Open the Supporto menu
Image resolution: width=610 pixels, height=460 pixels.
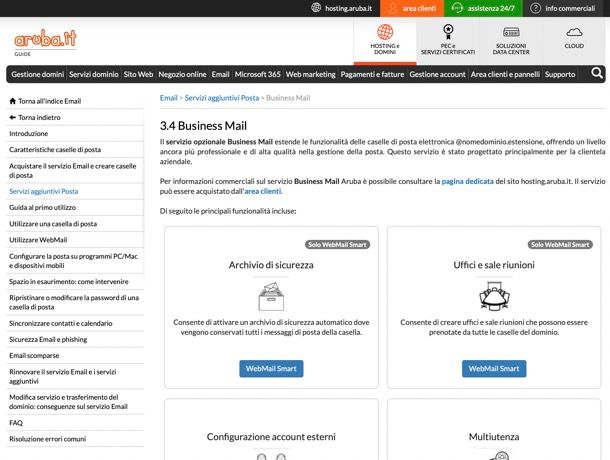[560, 74]
